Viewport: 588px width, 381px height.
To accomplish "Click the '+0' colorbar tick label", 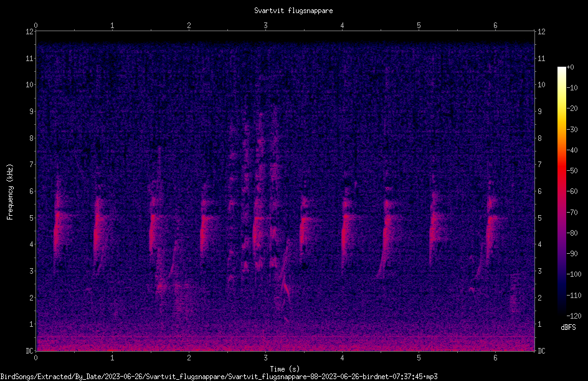I will pos(570,67).
